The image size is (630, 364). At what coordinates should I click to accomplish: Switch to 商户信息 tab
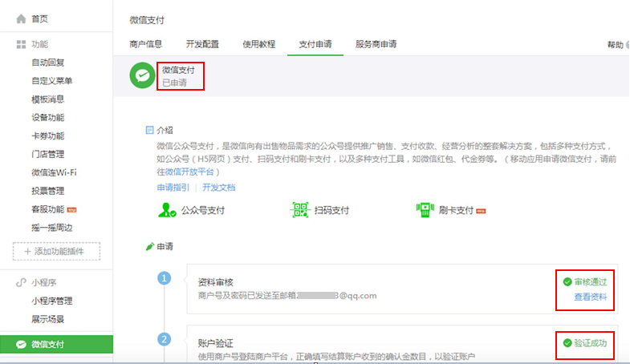145,44
